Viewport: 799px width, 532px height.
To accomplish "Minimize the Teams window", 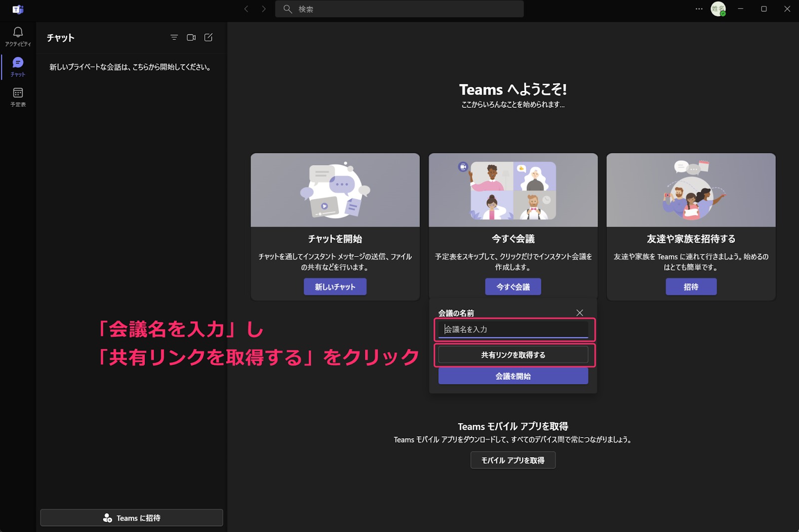I will pos(741,9).
